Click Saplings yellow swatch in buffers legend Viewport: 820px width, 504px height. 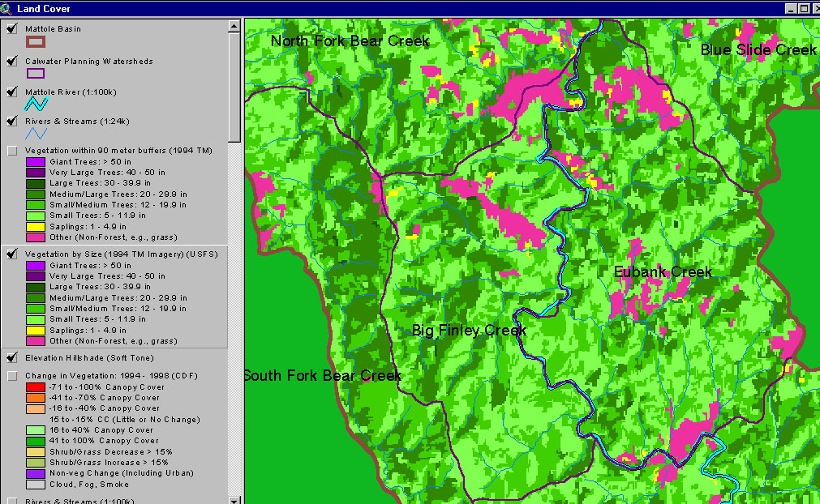[36, 227]
